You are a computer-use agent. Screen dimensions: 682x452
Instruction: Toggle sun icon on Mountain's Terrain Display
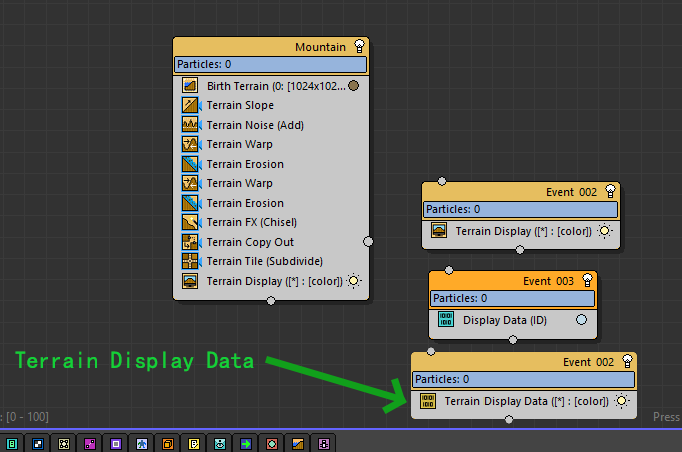355,281
